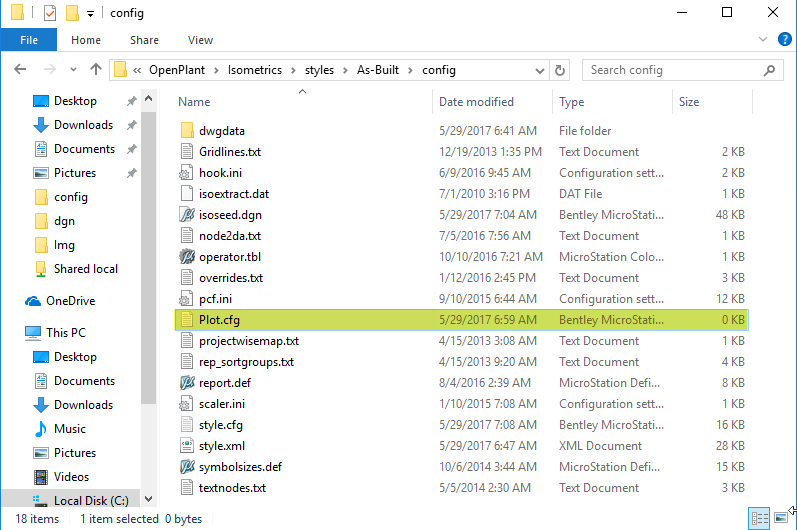Go up one folder level
The height and width of the screenshot is (530, 797).
click(x=96, y=70)
